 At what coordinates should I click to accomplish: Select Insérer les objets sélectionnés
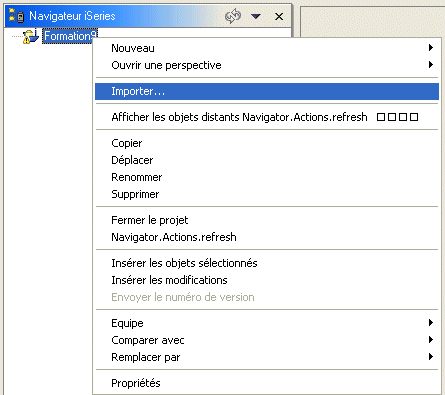267,263
